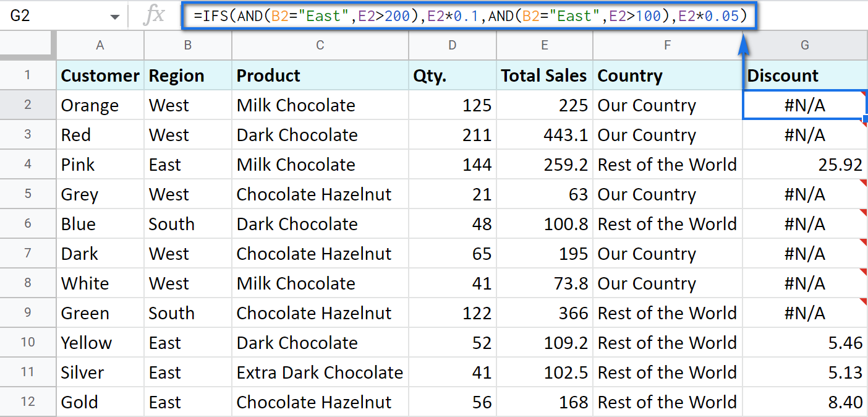Image resolution: width=868 pixels, height=417 pixels.
Task: Select the #N/A cell in row 3
Action: tap(804, 134)
